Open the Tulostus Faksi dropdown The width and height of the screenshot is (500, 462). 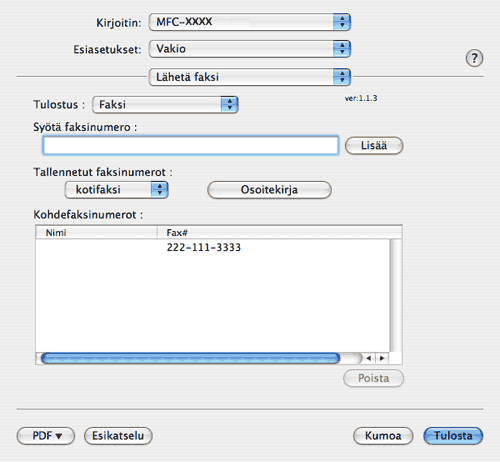point(165,105)
